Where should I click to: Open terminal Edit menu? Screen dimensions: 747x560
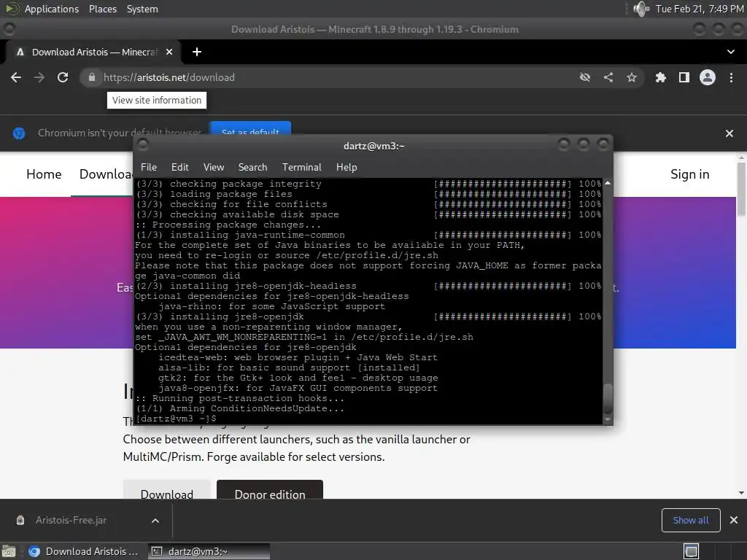[180, 167]
